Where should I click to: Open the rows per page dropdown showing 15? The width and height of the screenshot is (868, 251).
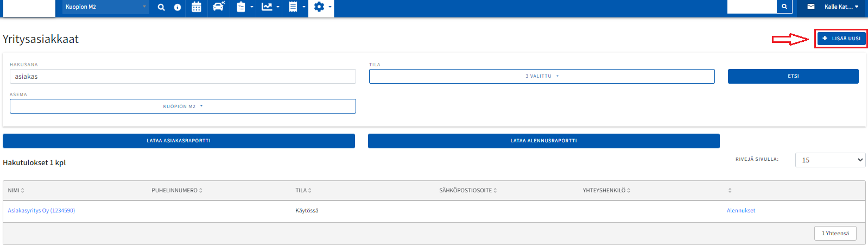click(x=830, y=160)
